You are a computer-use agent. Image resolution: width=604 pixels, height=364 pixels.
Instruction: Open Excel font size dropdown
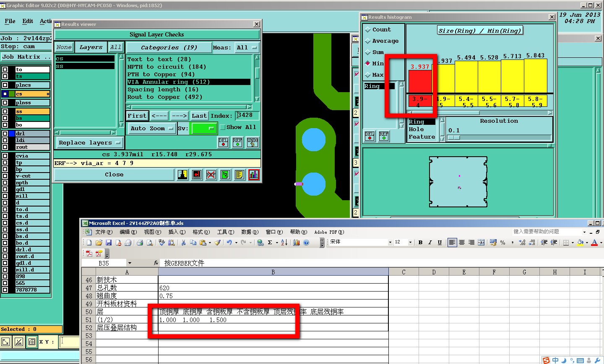pyautogui.click(x=410, y=243)
